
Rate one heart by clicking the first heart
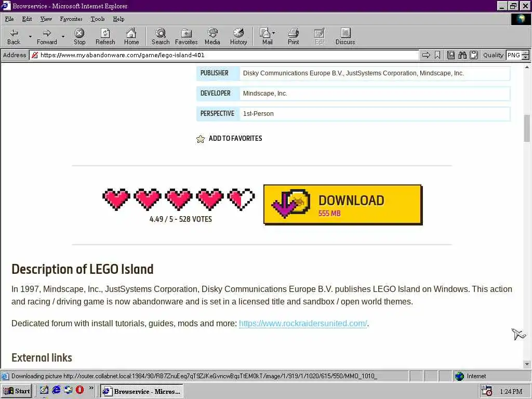(116, 199)
